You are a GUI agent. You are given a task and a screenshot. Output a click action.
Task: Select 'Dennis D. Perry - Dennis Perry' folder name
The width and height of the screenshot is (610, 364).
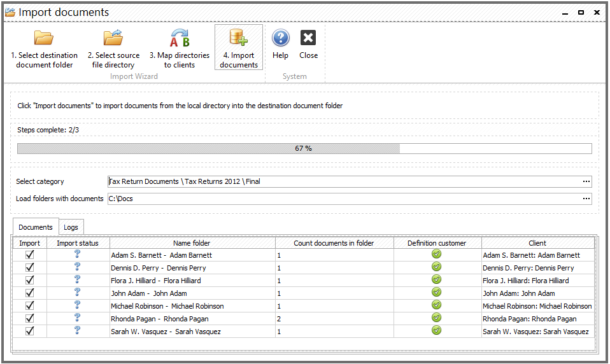click(x=159, y=268)
